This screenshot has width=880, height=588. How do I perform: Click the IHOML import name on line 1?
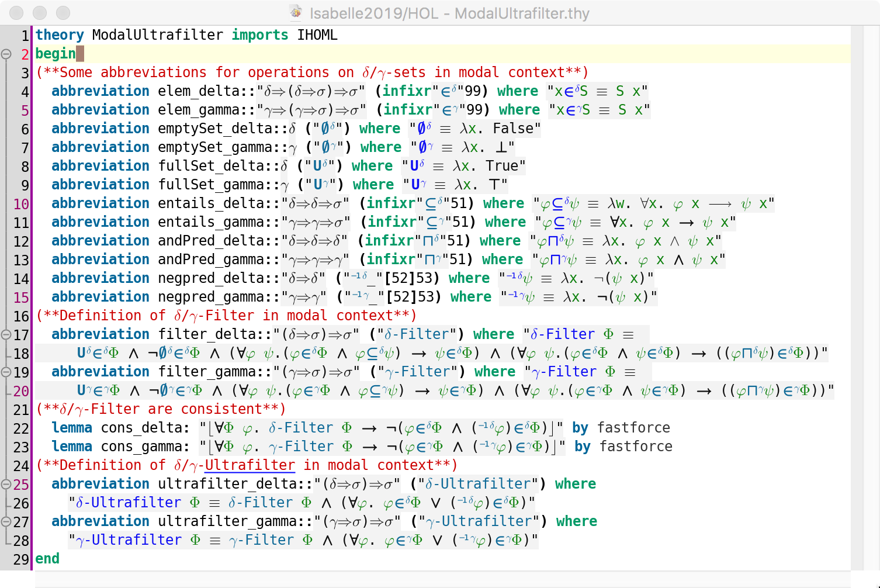pos(317,35)
